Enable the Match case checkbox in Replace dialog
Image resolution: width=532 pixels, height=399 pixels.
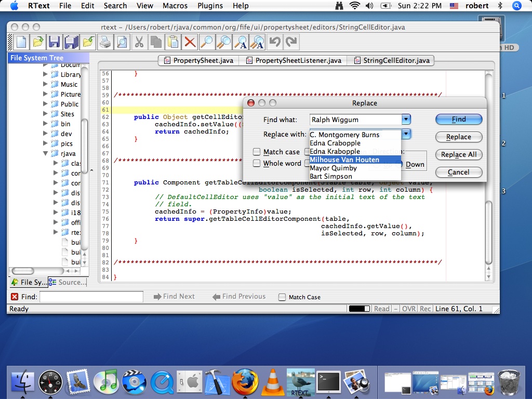point(257,152)
